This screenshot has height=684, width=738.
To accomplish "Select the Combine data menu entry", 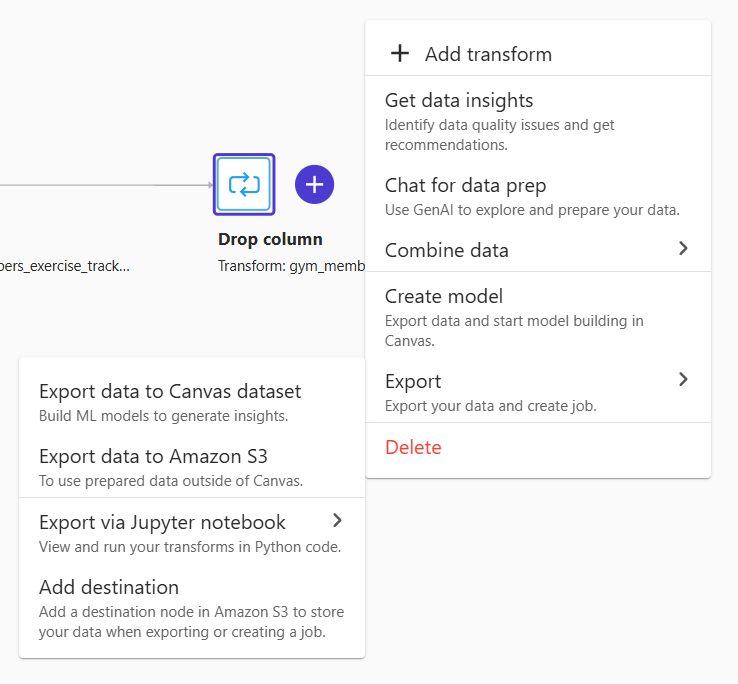I will coord(538,250).
